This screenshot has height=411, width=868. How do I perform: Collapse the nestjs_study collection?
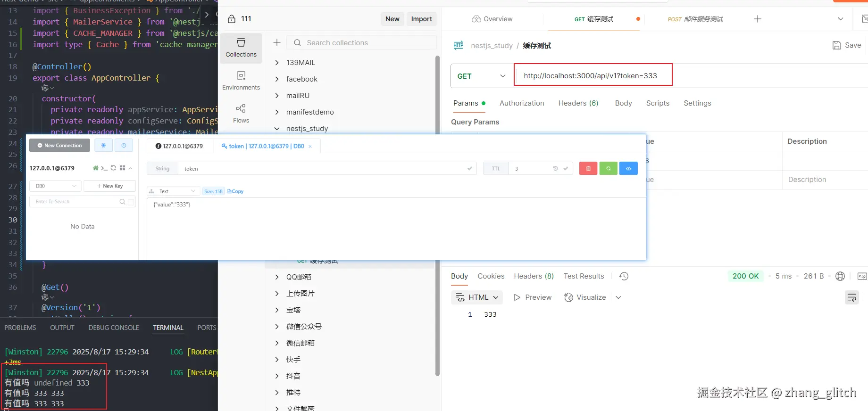pos(277,129)
